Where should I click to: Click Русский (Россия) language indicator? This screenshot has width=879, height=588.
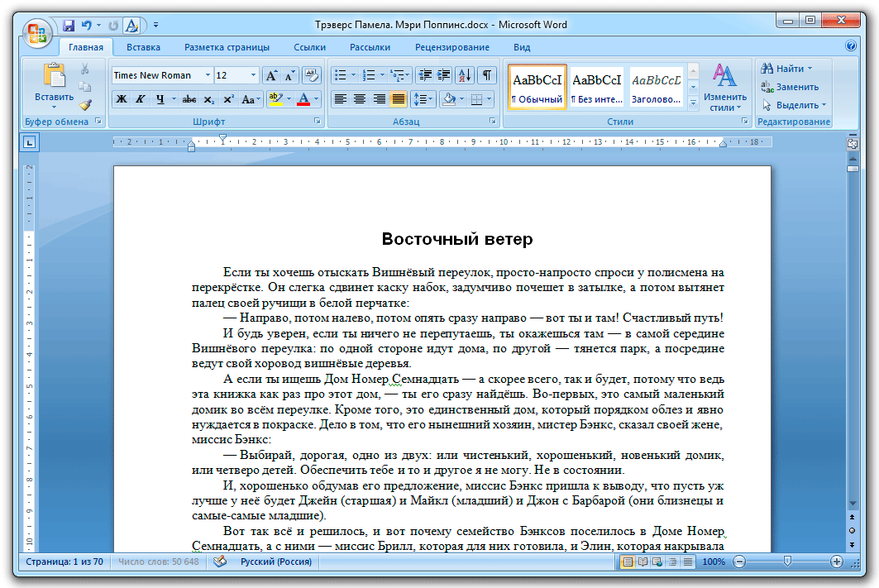pos(276,562)
